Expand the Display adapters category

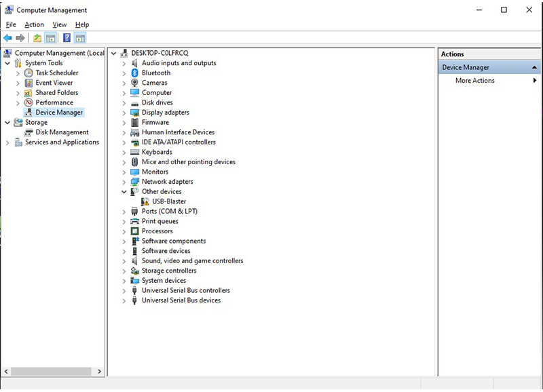[124, 113]
